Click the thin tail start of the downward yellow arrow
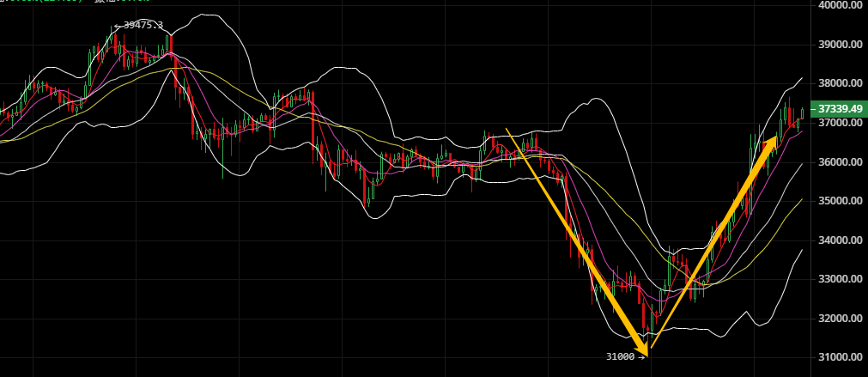 507,131
